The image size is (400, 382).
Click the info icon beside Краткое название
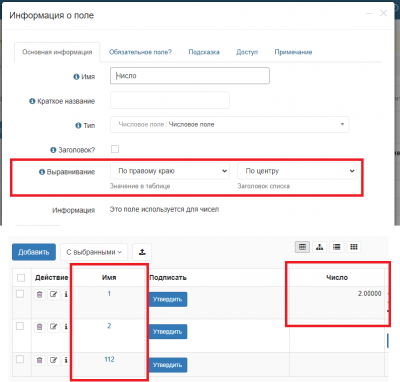pos(32,101)
